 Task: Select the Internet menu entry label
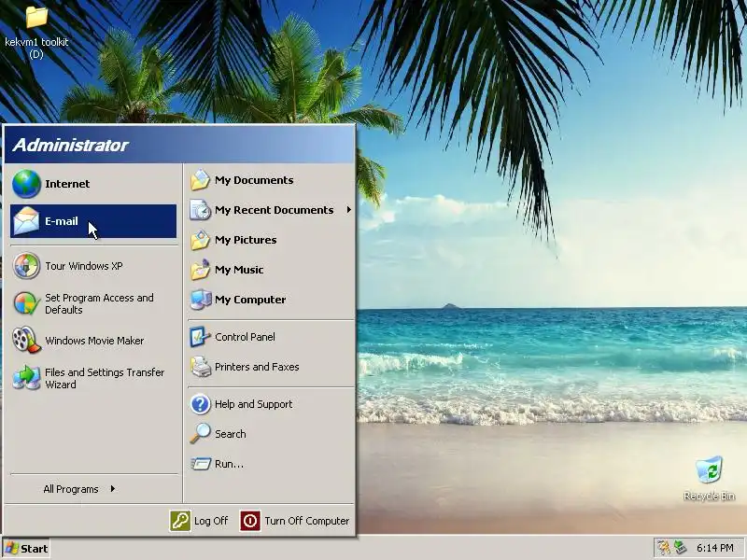[67, 184]
